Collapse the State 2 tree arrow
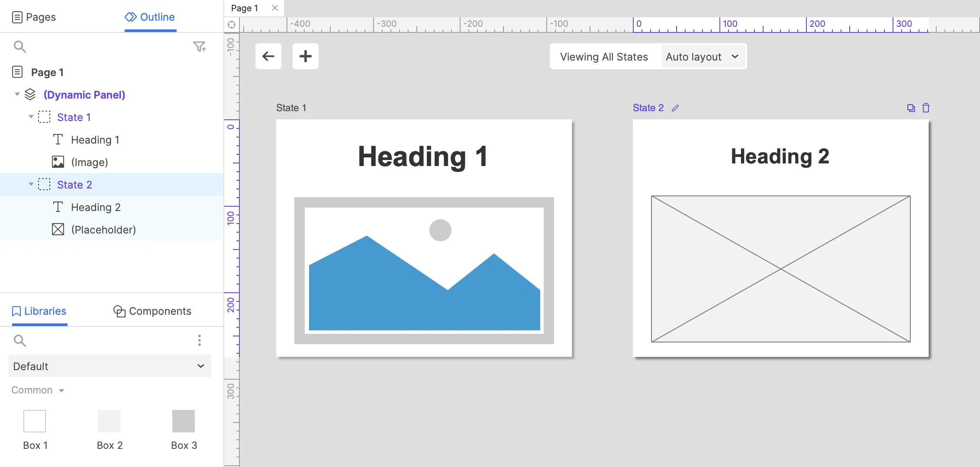Screen dimensions: 980x467 coord(31,184)
